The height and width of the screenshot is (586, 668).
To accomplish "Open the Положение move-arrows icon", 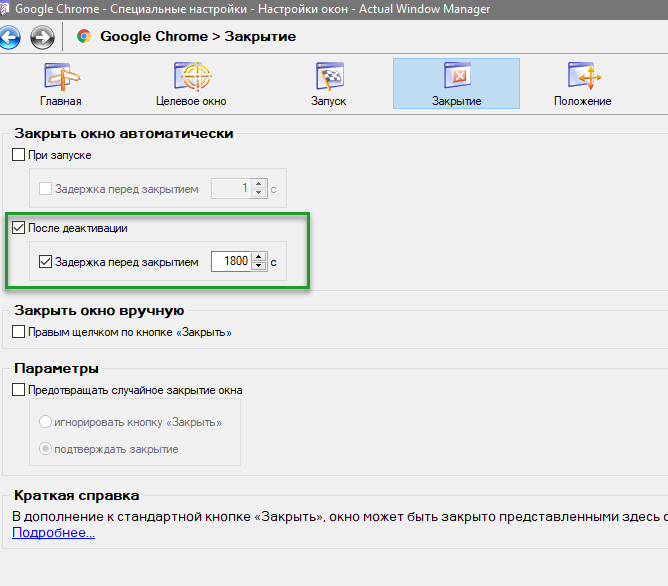I will (584, 76).
